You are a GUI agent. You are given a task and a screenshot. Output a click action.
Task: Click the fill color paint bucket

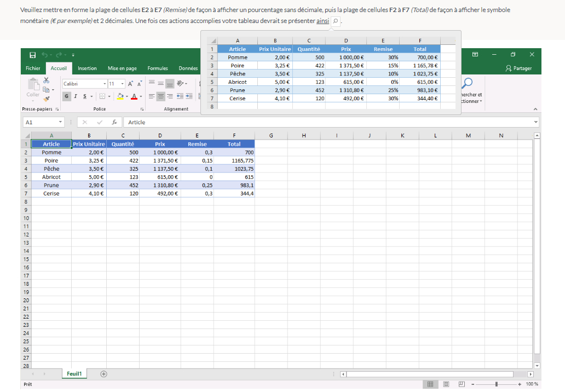[120, 96]
